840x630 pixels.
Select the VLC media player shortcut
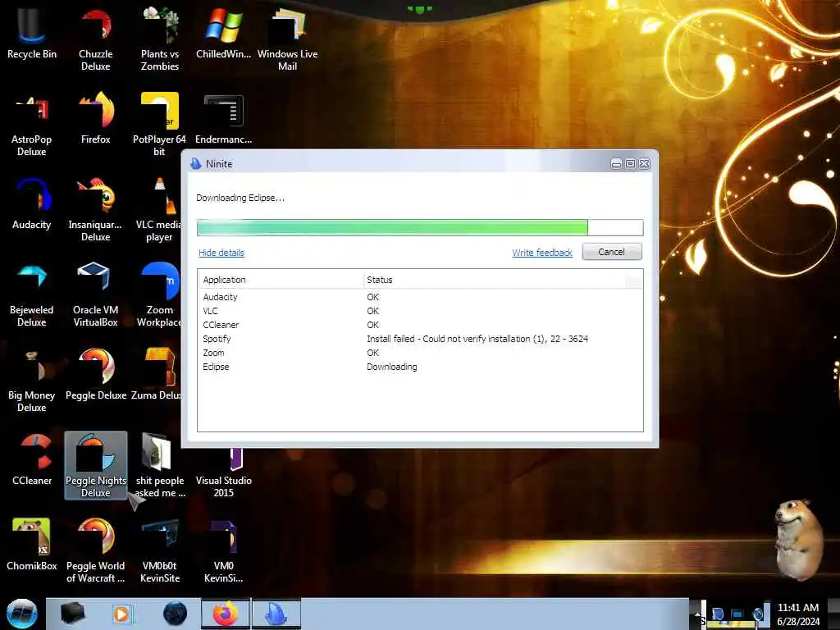click(x=159, y=209)
